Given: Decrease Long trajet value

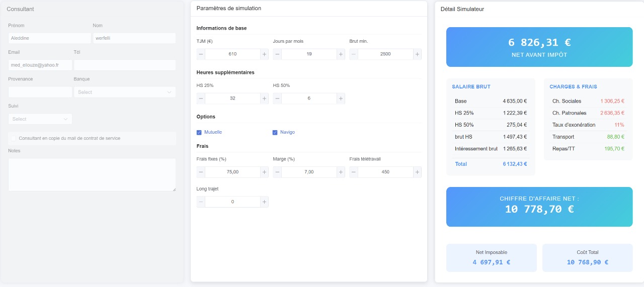Looking at the screenshot, I should pyautogui.click(x=201, y=202).
